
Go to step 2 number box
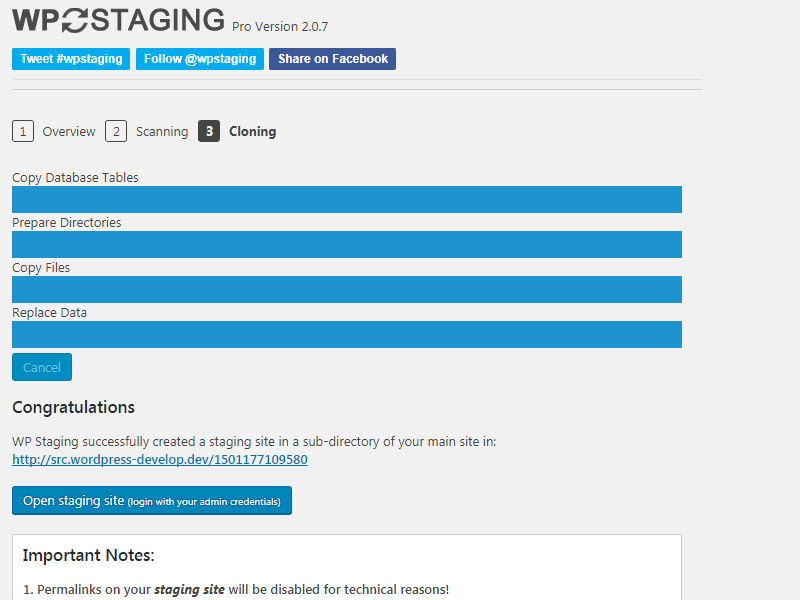tap(116, 132)
